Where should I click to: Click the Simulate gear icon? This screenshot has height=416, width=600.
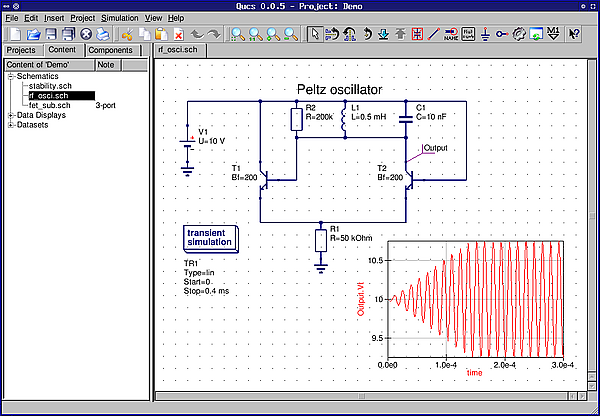point(520,34)
